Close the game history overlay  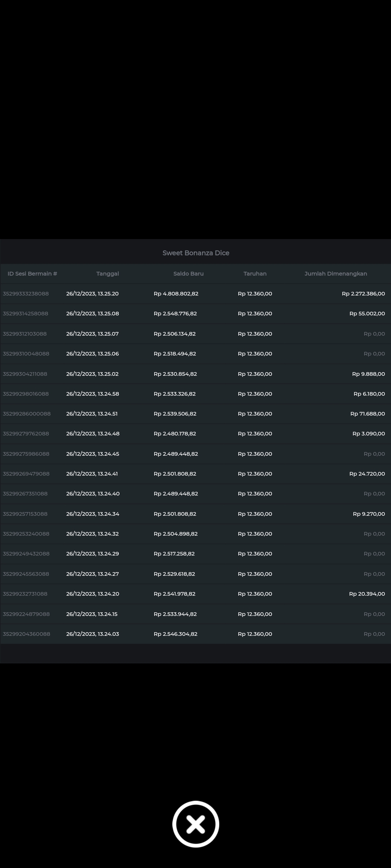pos(195,824)
